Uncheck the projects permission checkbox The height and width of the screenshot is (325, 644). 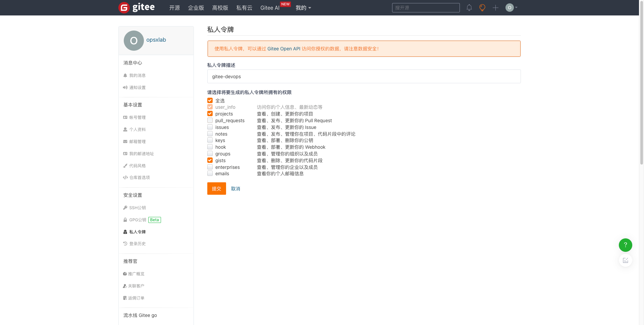(210, 113)
